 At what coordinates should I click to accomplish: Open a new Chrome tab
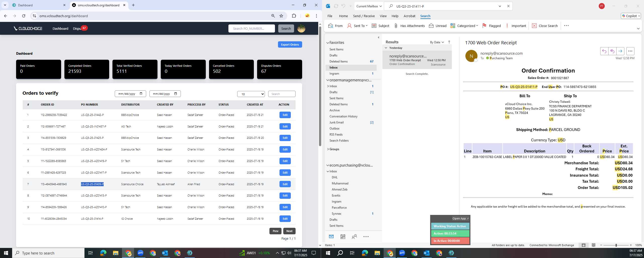click(133, 5)
